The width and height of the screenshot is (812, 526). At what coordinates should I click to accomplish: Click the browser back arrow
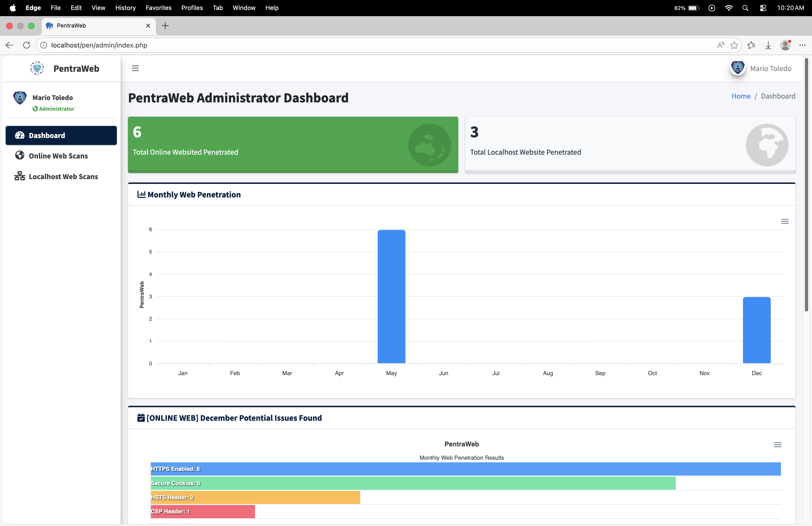point(9,45)
